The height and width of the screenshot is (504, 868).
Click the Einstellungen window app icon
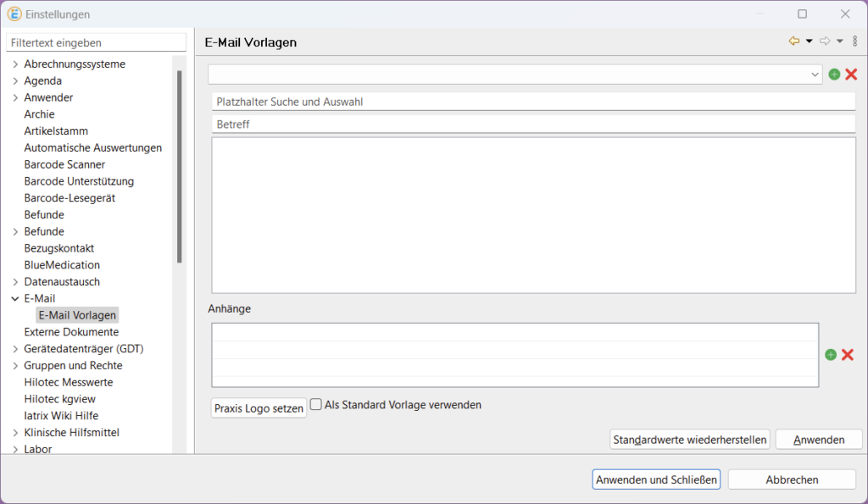[14, 14]
